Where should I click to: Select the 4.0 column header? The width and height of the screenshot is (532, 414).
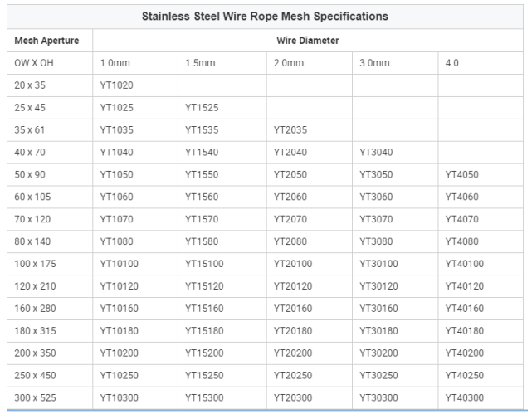click(x=481, y=63)
